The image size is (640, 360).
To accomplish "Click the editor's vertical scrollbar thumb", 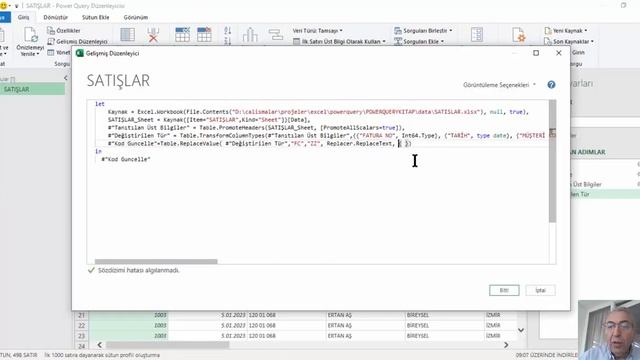I will coord(552,161).
